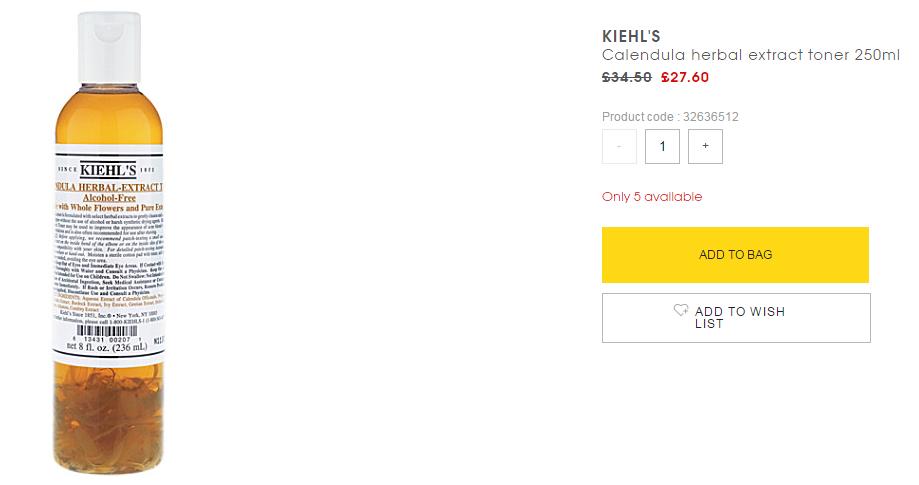919x485 pixels.
Task: Click the red £27.60 sale price
Action: [685, 77]
